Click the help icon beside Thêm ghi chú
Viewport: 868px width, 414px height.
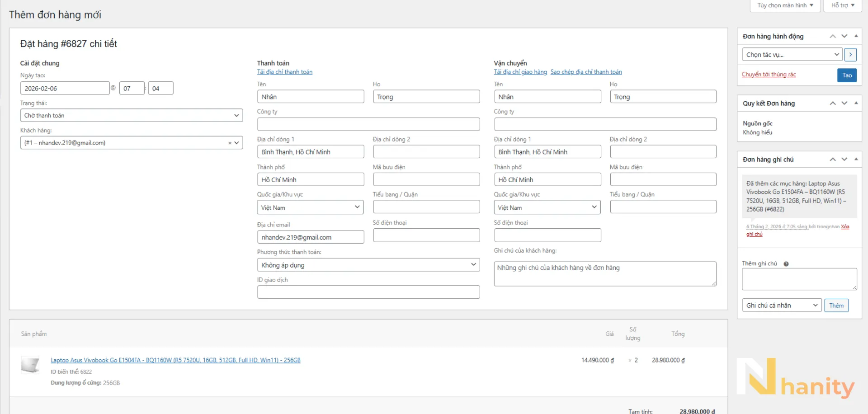tap(786, 264)
